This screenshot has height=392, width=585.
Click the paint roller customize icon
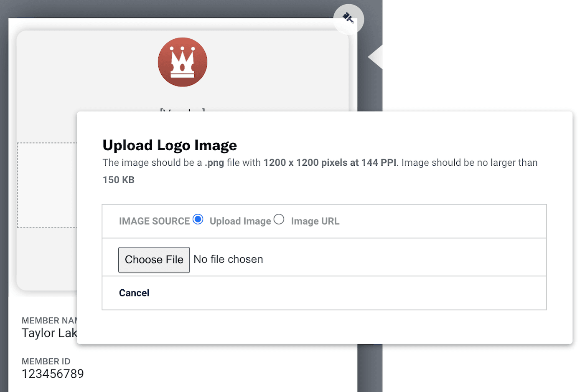[348, 19]
